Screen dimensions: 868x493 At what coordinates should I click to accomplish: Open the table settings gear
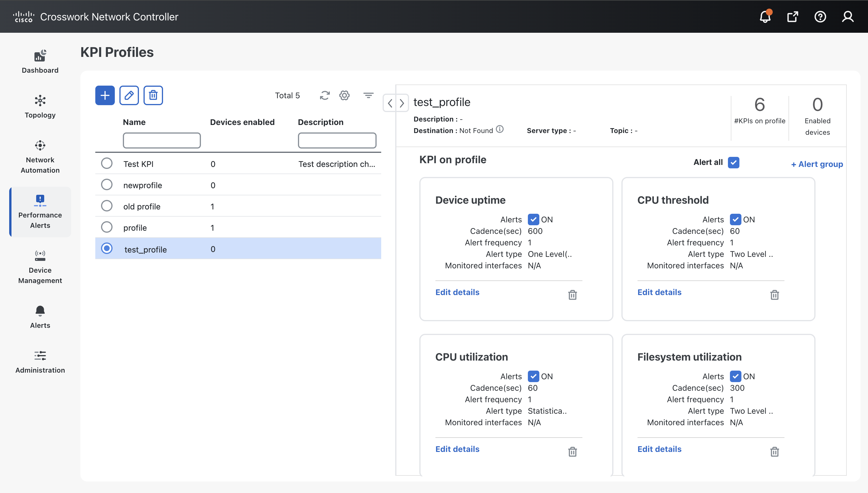tap(344, 95)
